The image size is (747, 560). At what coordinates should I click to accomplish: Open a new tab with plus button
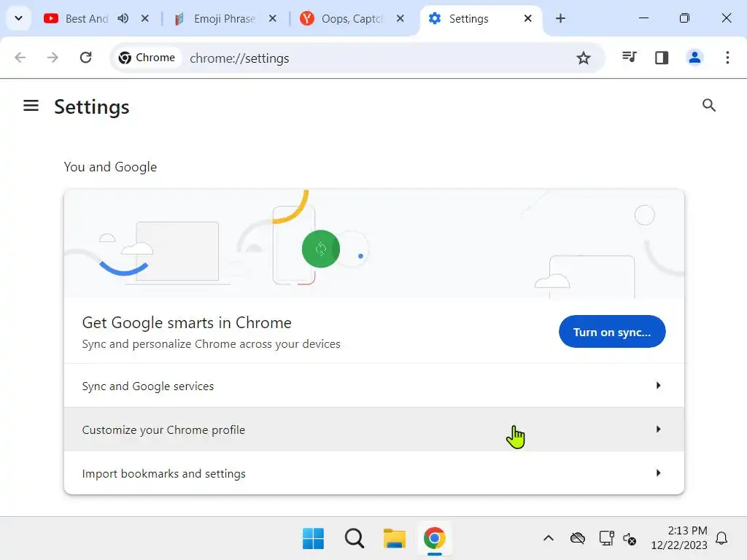[x=561, y=18]
